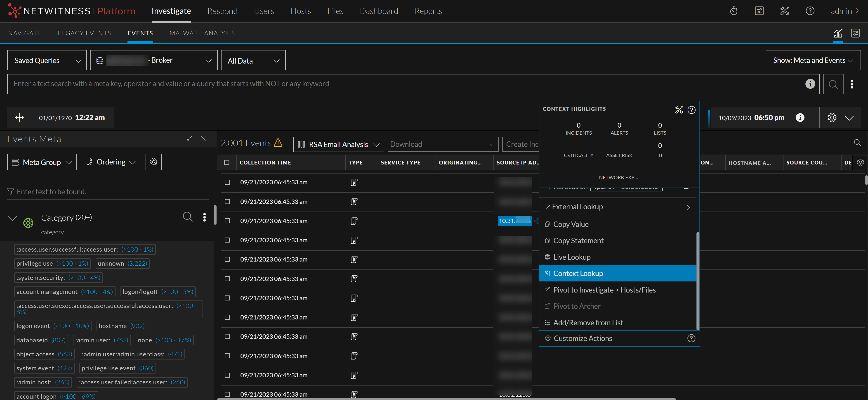Check the event row with highlighted 10.31 IP
The width and height of the screenshot is (868, 400).
[227, 221]
